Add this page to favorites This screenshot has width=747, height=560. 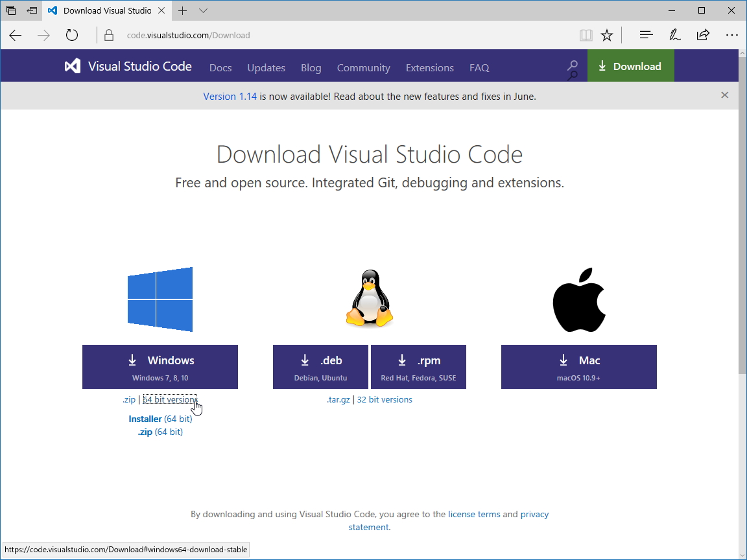click(x=607, y=35)
